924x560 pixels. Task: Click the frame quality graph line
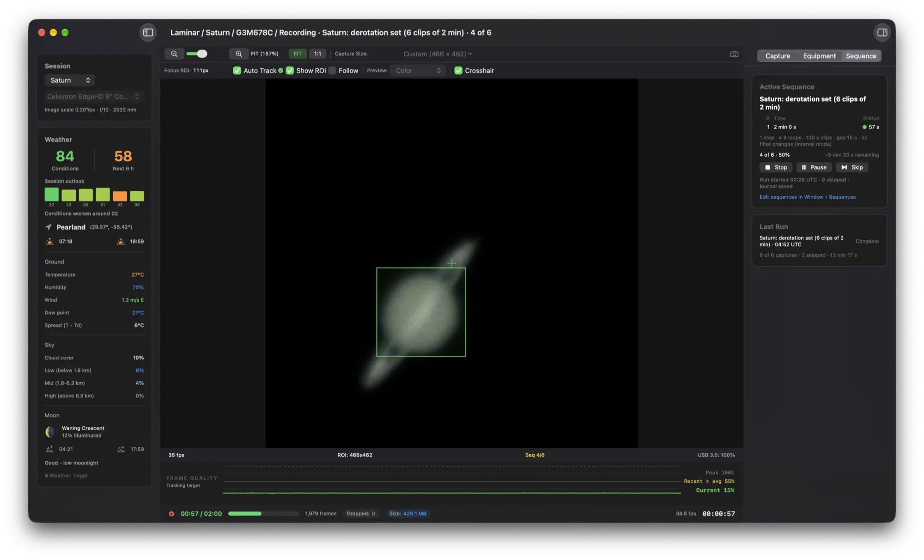coord(452,493)
